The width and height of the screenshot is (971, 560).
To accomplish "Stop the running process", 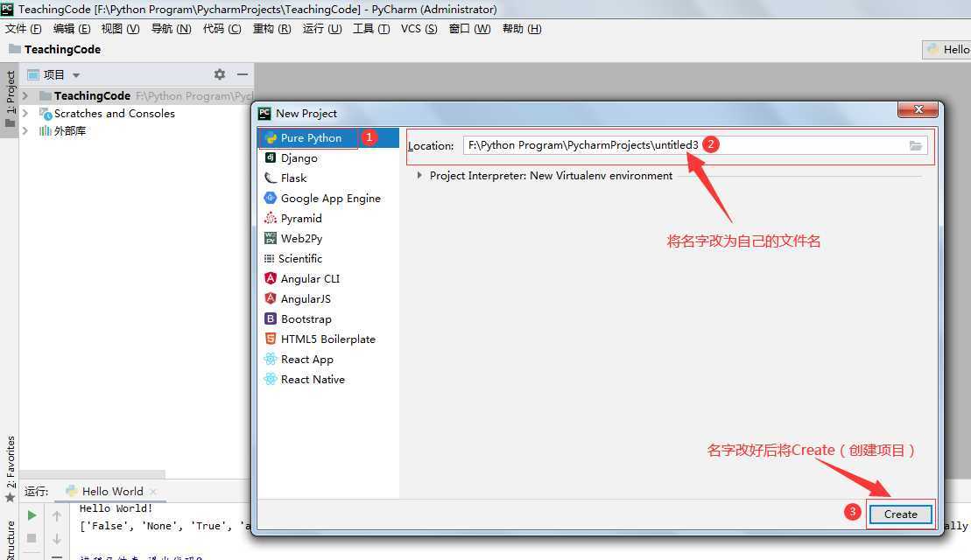I will 32,538.
